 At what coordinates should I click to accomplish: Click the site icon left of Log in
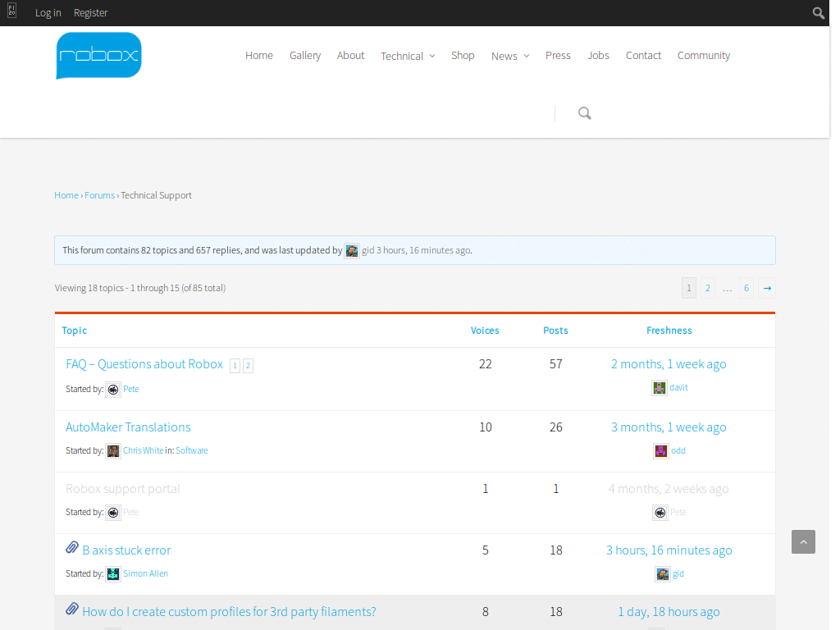click(x=11, y=11)
